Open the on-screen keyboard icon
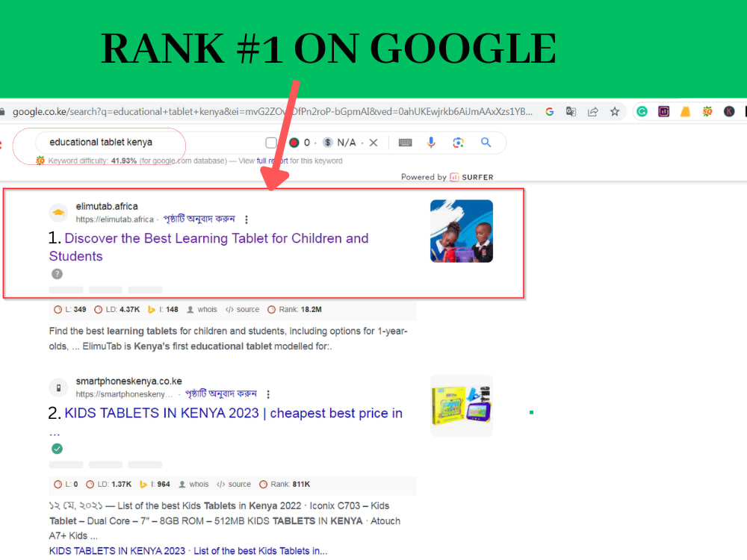Screen dimensions: 747x560 pos(405,143)
